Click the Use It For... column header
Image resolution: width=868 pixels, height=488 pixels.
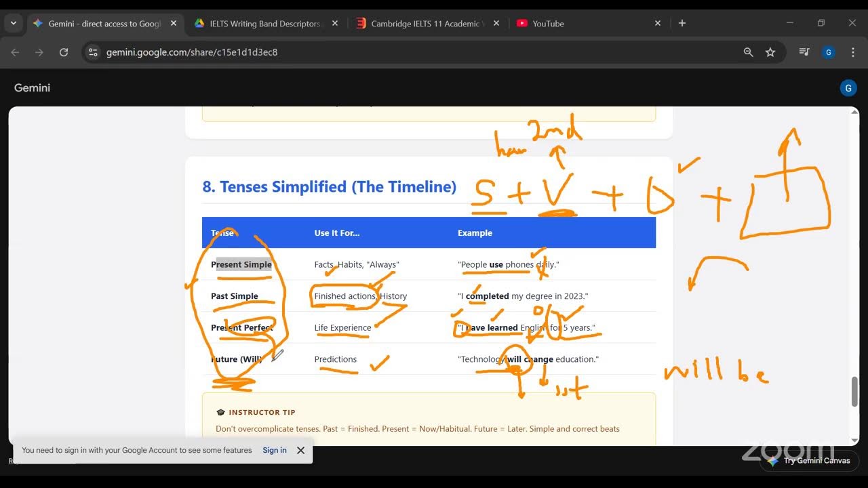(337, 232)
